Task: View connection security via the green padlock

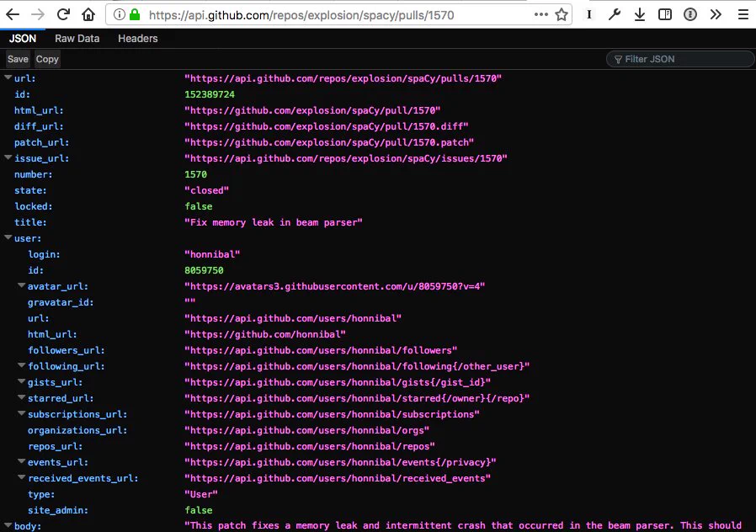Action: coord(135,15)
